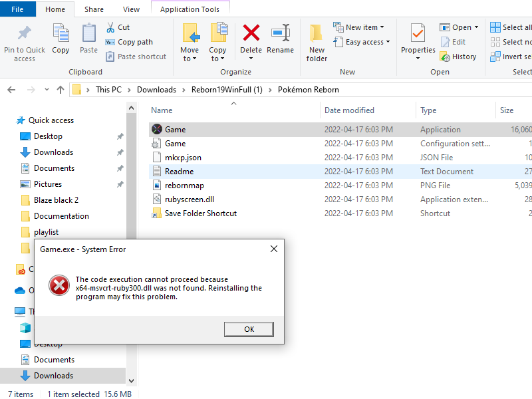The height and width of the screenshot is (399, 532).
Task: Sort by the Type column header
Action: 456,110
